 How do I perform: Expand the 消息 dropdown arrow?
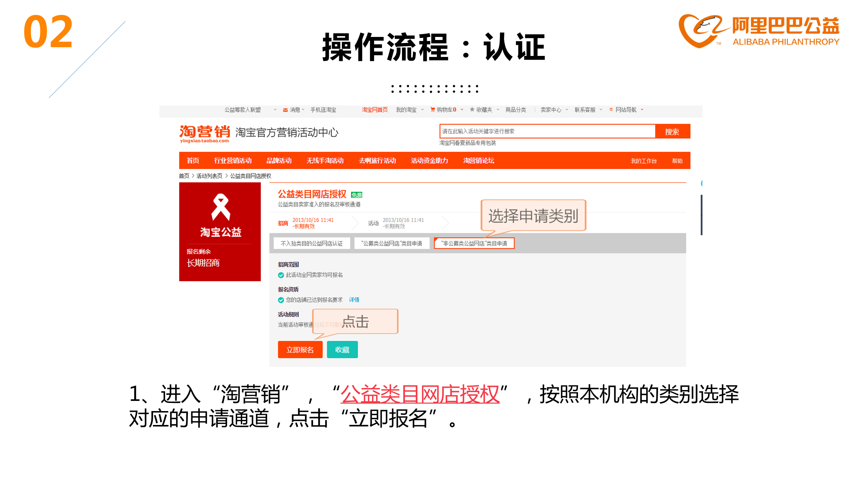303,110
